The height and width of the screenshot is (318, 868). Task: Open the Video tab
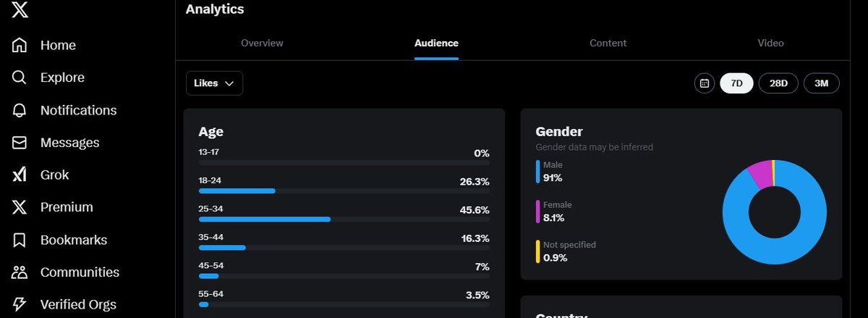tap(770, 43)
